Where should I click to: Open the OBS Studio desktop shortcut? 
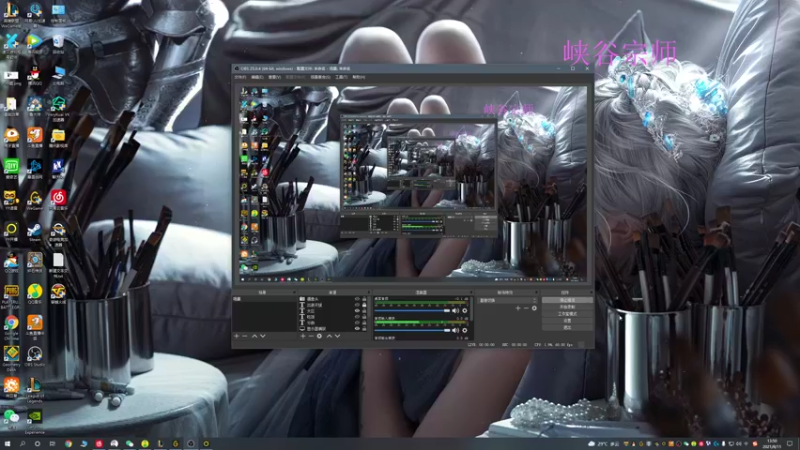pos(34,357)
